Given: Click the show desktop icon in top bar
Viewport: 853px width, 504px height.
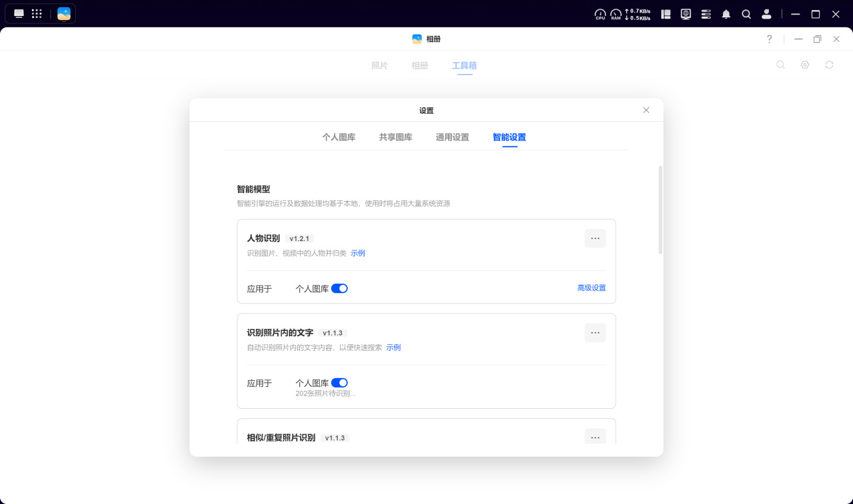Looking at the screenshot, I should point(19,13).
